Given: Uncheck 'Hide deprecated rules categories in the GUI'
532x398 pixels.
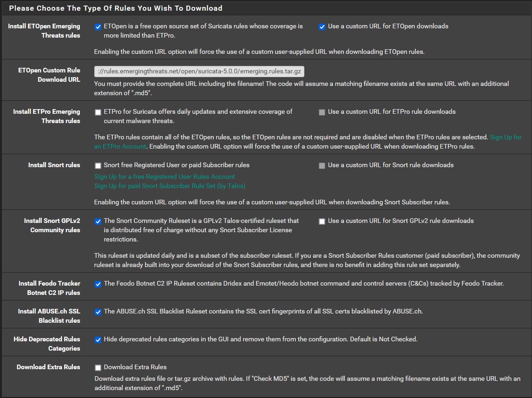Looking at the screenshot, I should pyautogui.click(x=98, y=339).
